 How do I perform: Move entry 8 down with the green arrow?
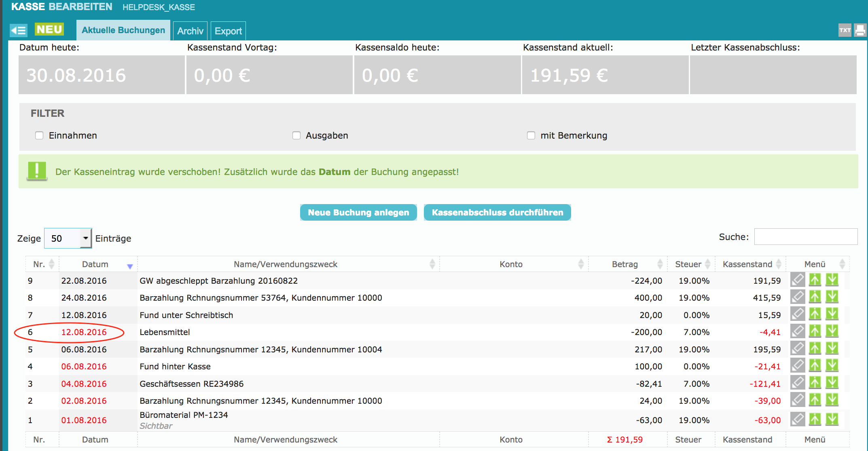click(x=832, y=297)
